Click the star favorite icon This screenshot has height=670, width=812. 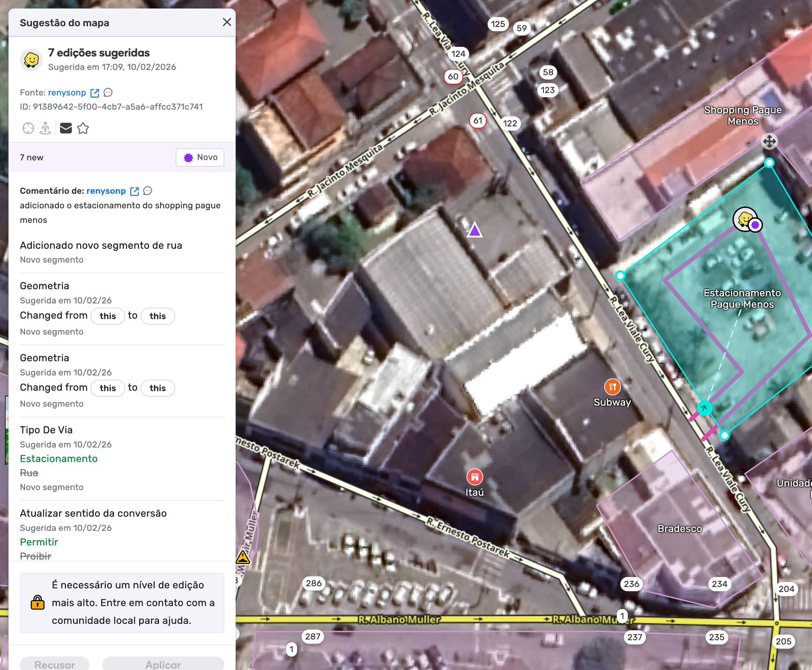click(83, 128)
